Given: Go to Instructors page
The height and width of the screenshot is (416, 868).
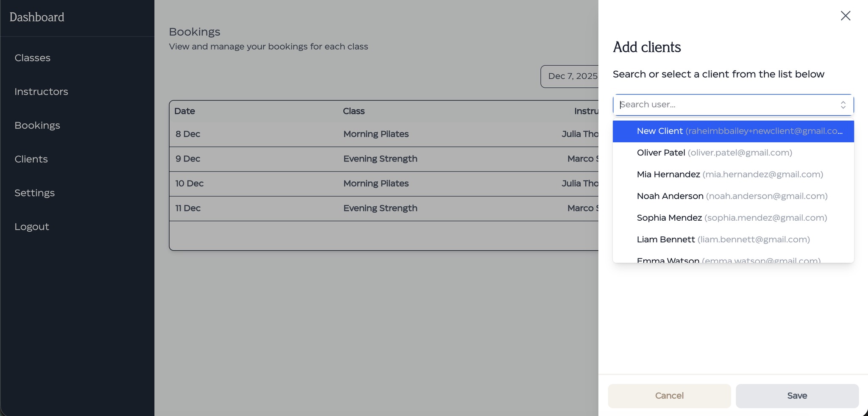Looking at the screenshot, I should click(41, 92).
